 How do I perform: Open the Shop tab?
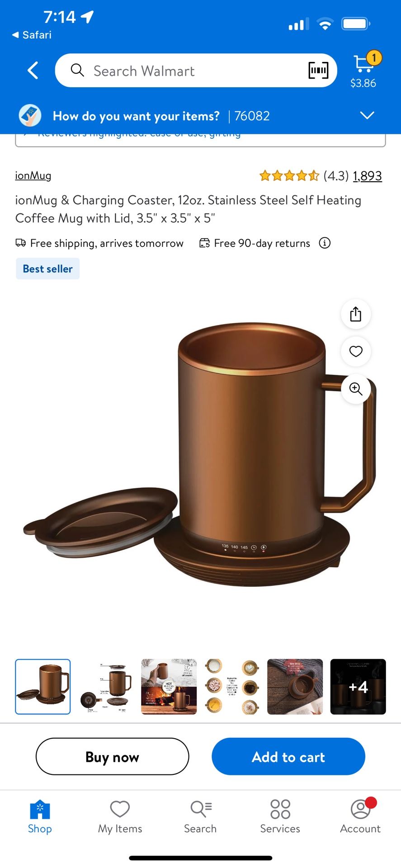click(x=40, y=816)
